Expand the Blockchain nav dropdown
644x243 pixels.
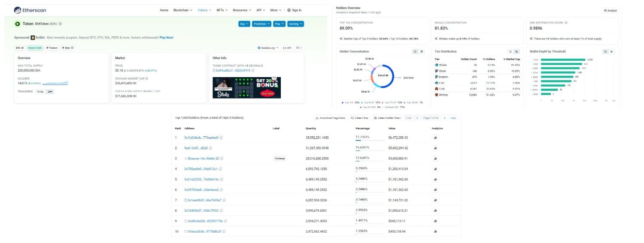(x=183, y=10)
